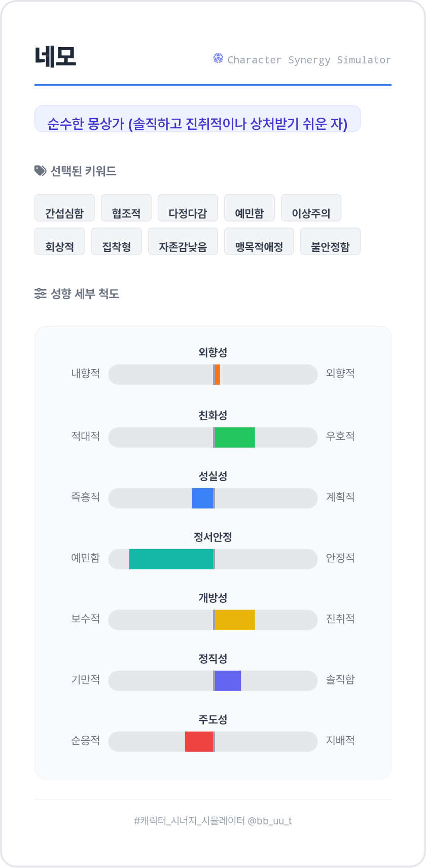The height and width of the screenshot is (868, 426).
Task: Click the 불안정함 keyword chip
Action: pos(330,242)
